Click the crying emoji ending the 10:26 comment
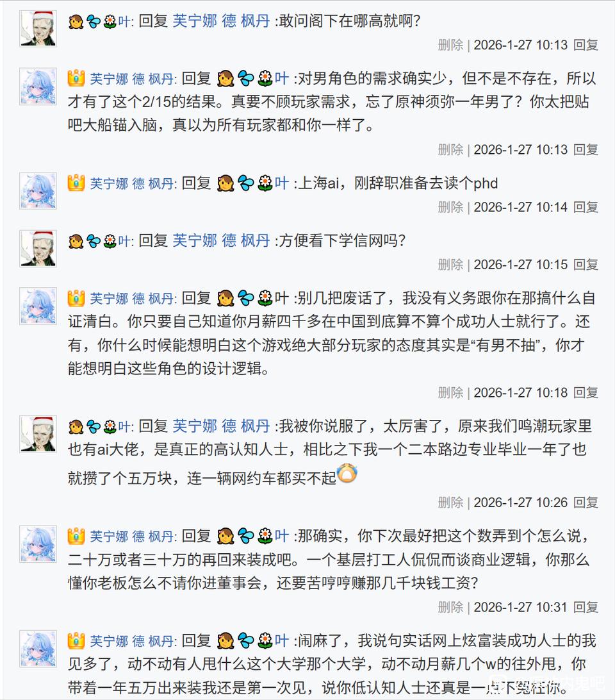615x700 pixels. coord(347,474)
